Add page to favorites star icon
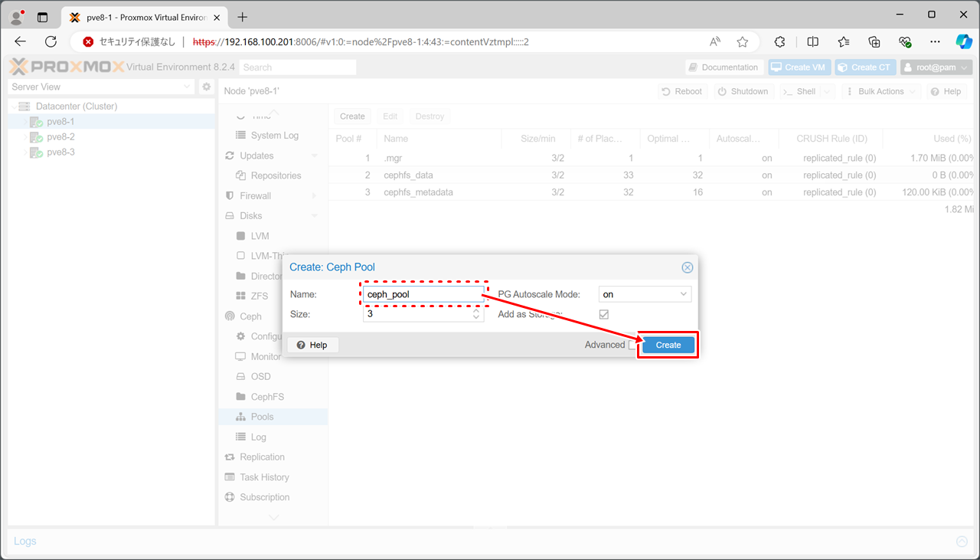980x560 pixels. [x=742, y=42]
